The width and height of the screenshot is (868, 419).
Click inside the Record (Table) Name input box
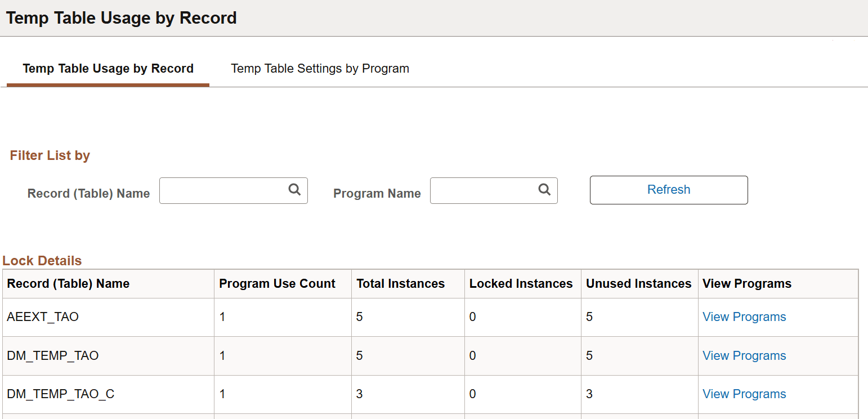point(225,190)
